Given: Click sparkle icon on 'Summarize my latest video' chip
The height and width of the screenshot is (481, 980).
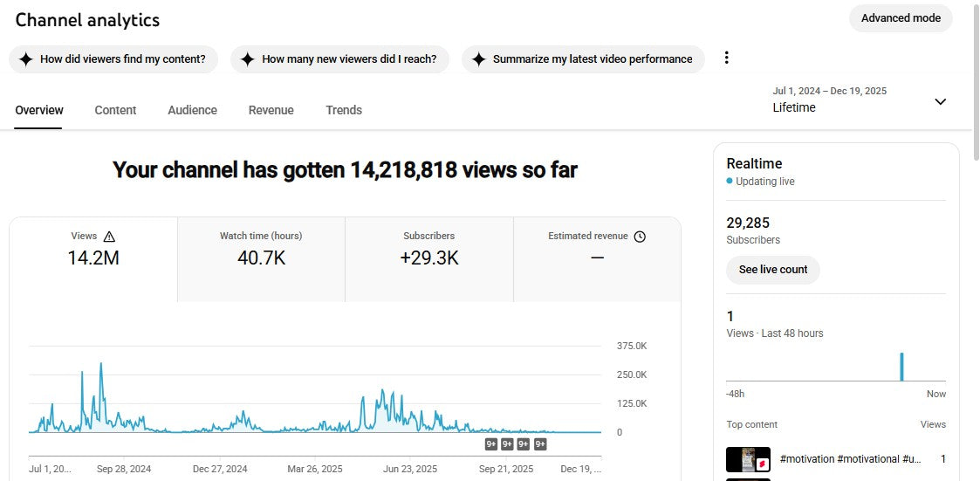Looking at the screenshot, I should 478,59.
